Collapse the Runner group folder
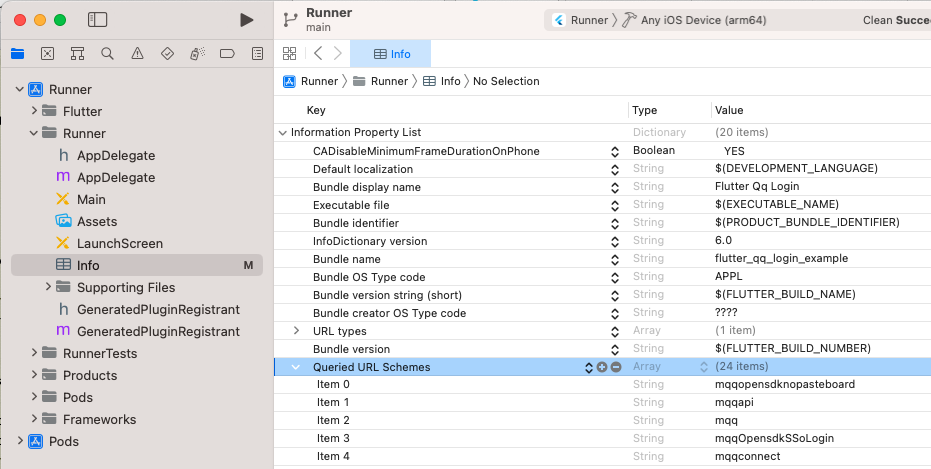This screenshot has width=931, height=469. tap(34, 134)
